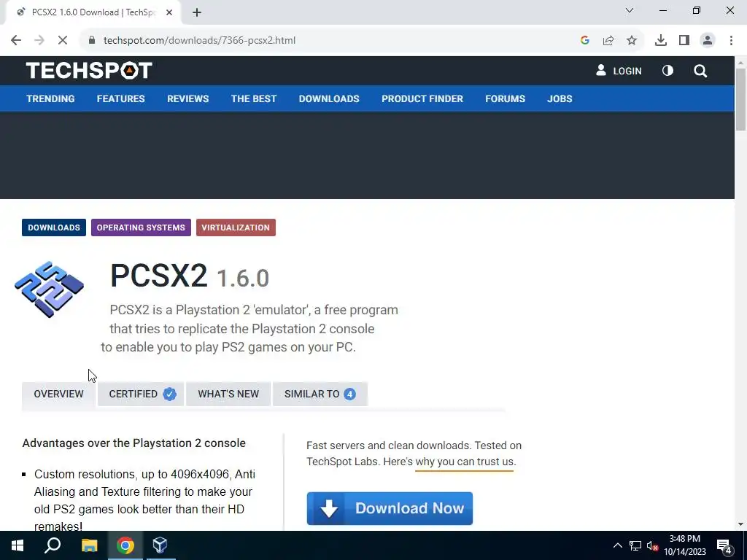This screenshot has height=560, width=747.
Task: Go back using browser back arrow
Action: pyautogui.click(x=16, y=41)
